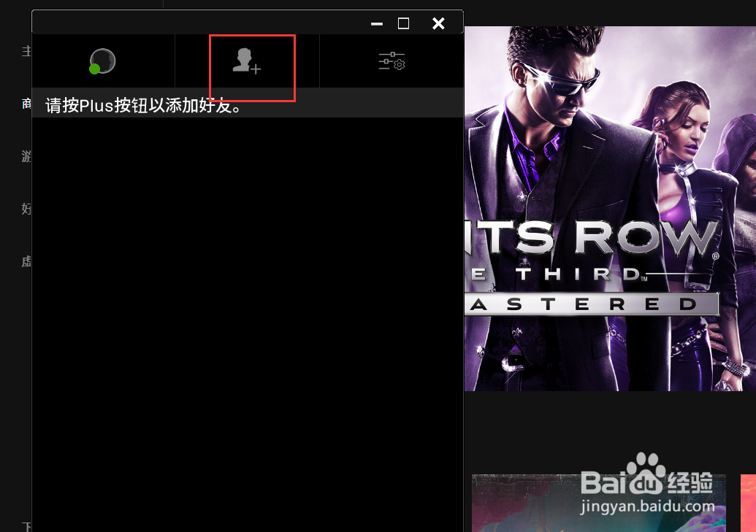Close the friends window
This screenshot has height=532, width=756.
(438, 23)
